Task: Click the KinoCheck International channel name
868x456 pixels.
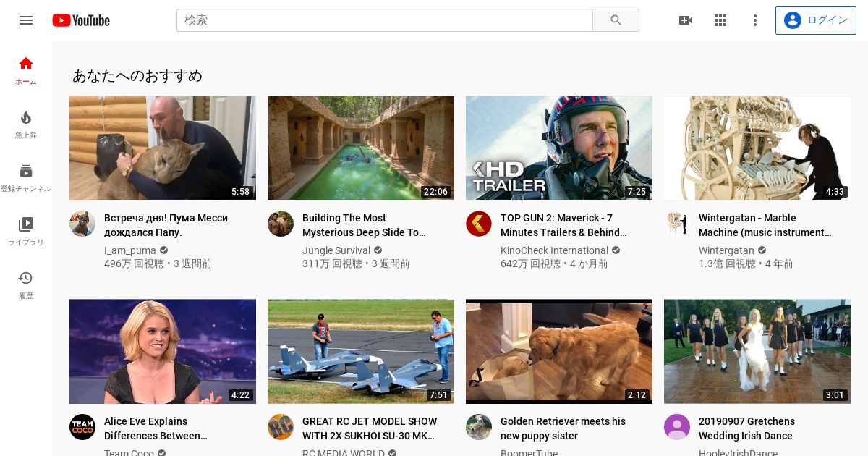Action: [x=554, y=250]
